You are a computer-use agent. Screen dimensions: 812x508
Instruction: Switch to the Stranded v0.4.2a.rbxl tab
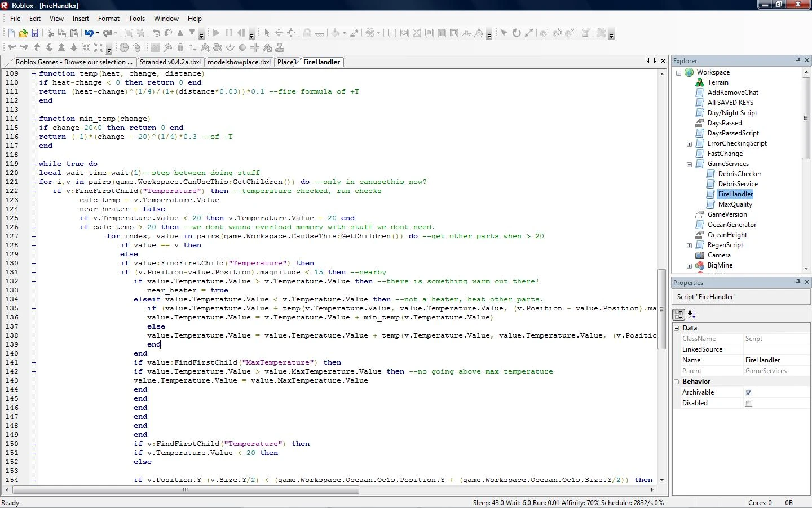(170, 62)
